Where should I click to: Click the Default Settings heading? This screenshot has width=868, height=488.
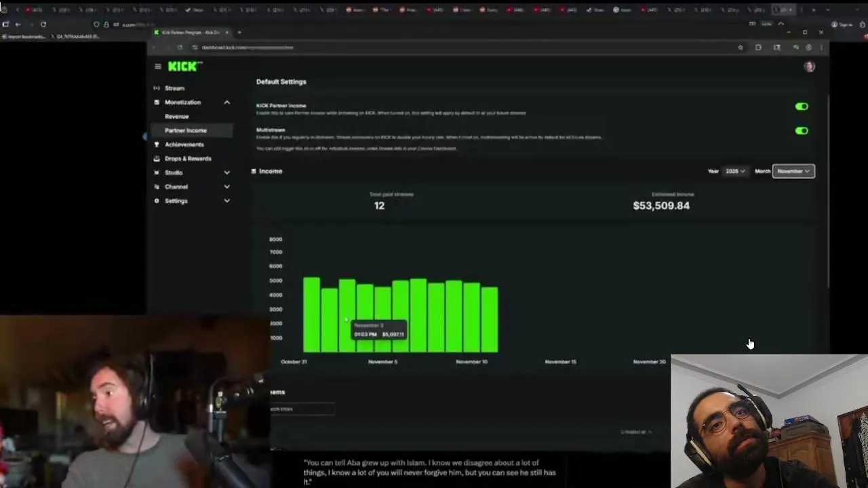click(281, 81)
